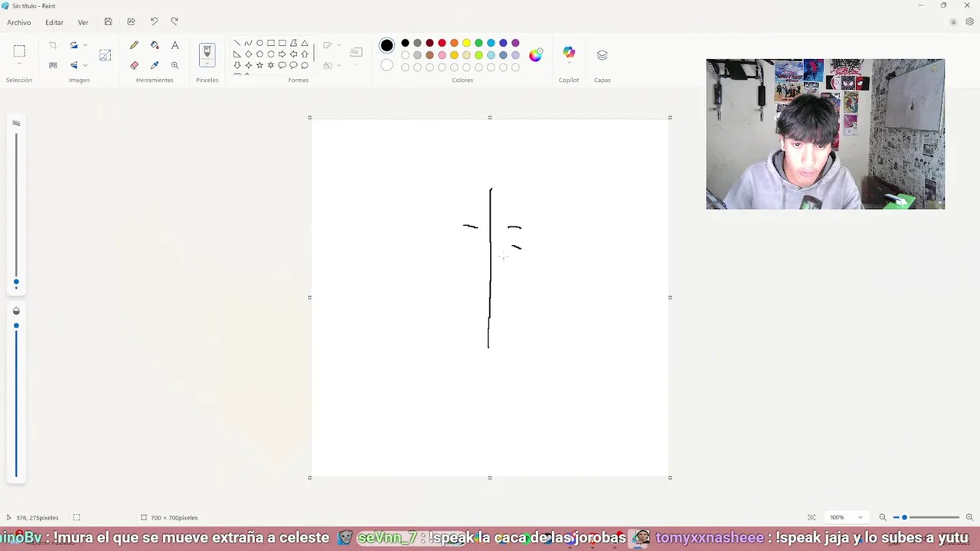This screenshot has height=551, width=980.
Task: Select the Cloud callout shape
Action: [305, 65]
